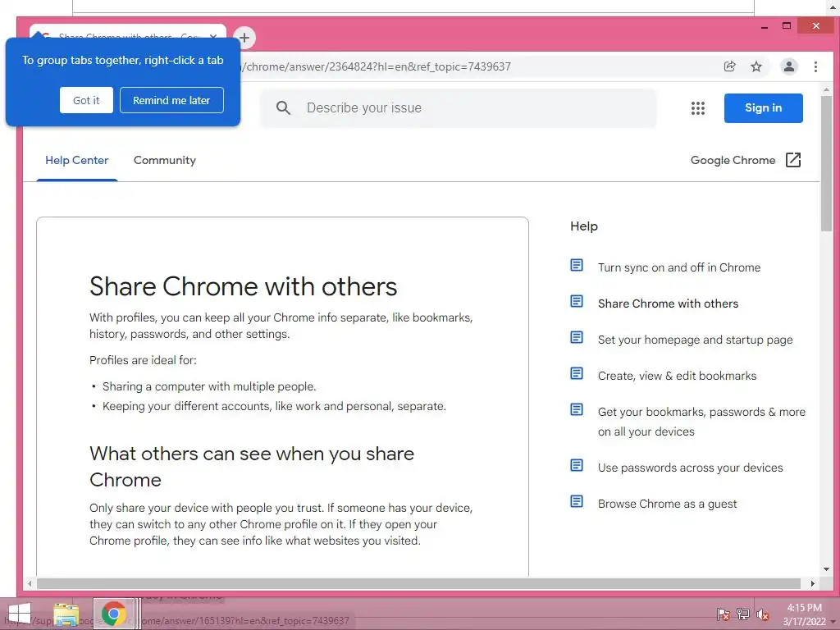Click the article icon beside Use passwords across devices

(x=577, y=466)
